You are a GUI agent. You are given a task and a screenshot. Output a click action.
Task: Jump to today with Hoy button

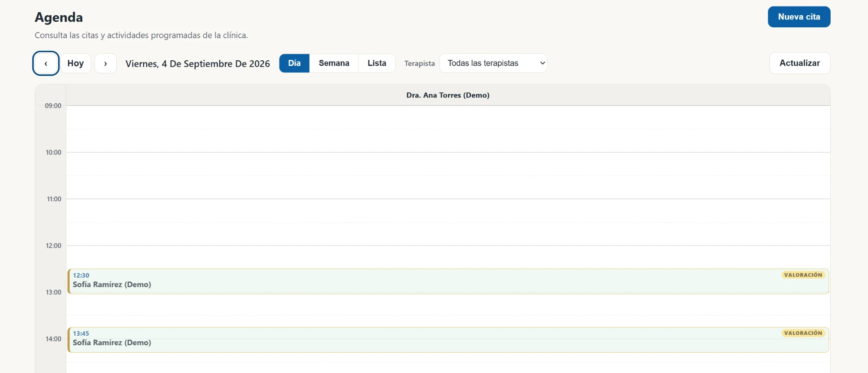pos(76,63)
